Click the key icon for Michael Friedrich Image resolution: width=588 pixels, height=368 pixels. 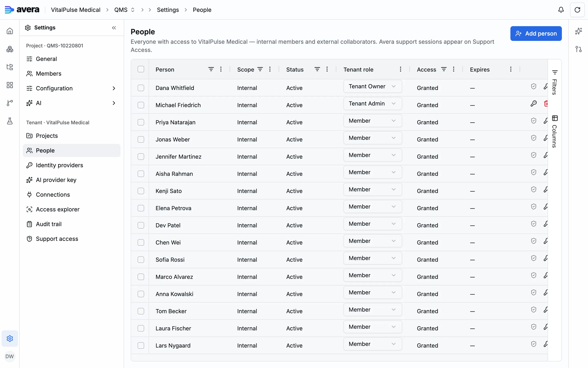533,103
